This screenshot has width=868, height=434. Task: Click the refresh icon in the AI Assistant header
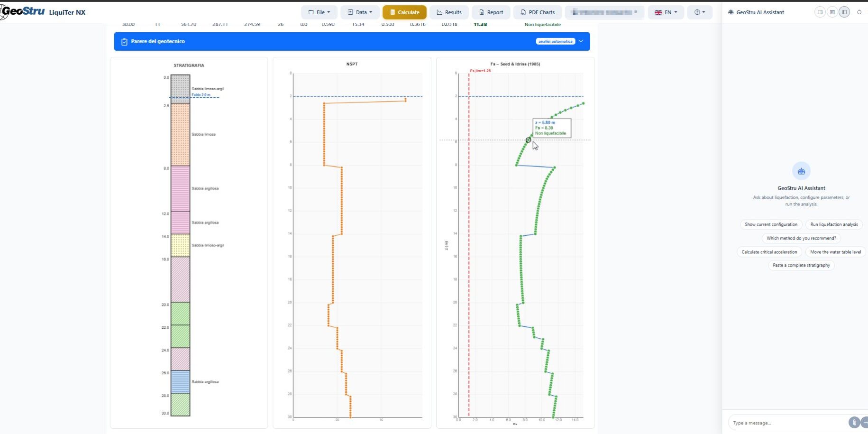[859, 12]
